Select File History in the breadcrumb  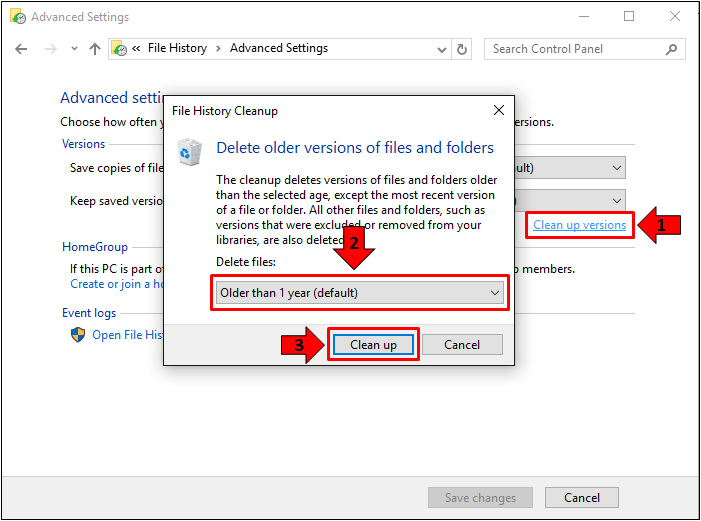177,48
